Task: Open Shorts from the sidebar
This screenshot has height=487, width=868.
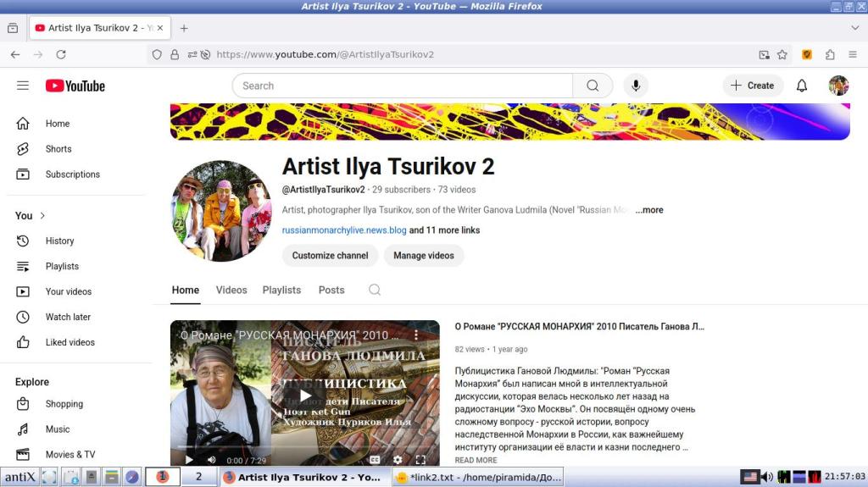Action: click(x=58, y=149)
